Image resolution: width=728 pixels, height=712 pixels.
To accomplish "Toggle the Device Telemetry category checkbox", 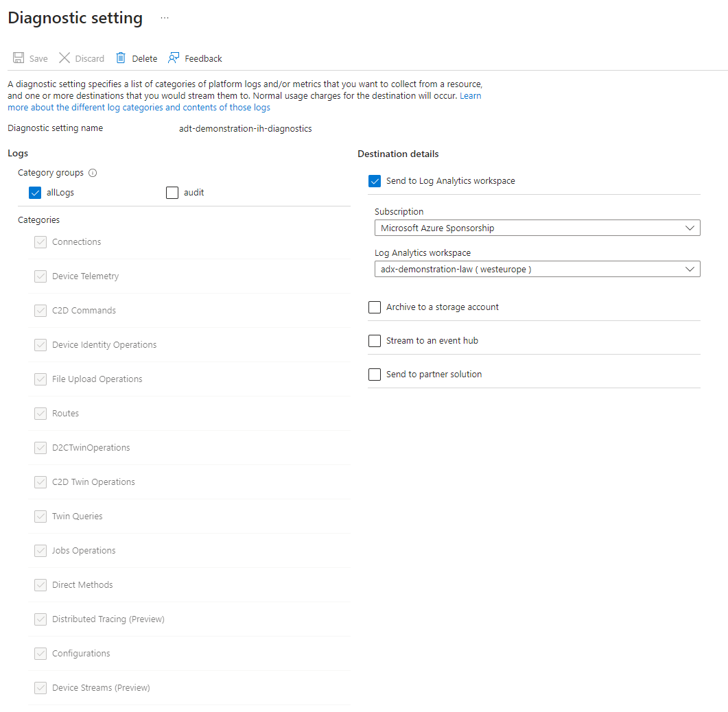I will pyautogui.click(x=40, y=276).
